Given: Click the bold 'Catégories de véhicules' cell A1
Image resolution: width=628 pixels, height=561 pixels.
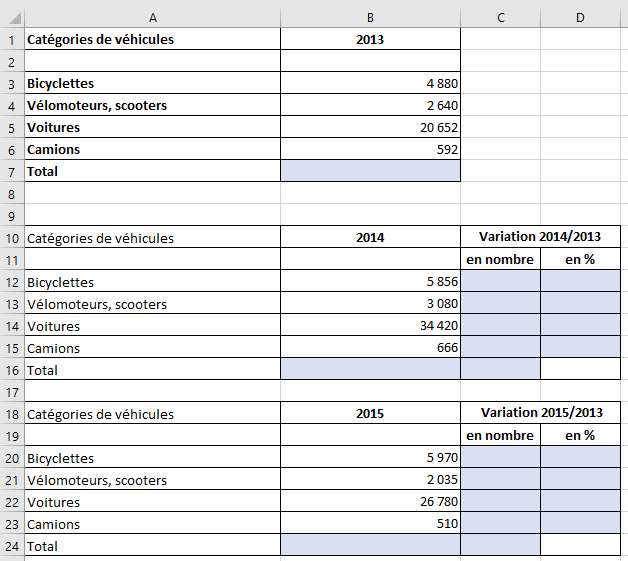Looking at the screenshot, I should (x=152, y=39).
